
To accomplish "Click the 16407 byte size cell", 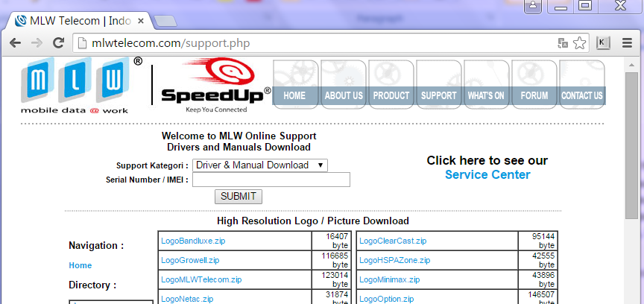I will click(x=332, y=241).
